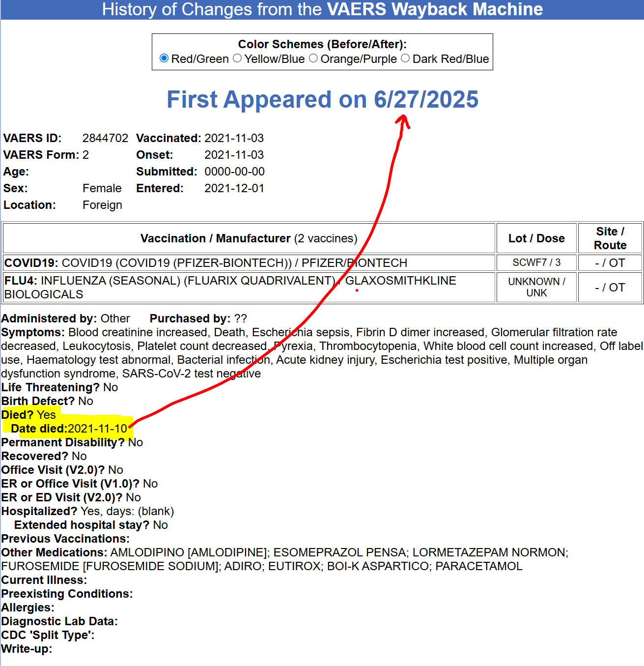Click VAERS ID value 2844702
644x666 pixels.
(x=105, y=138)
